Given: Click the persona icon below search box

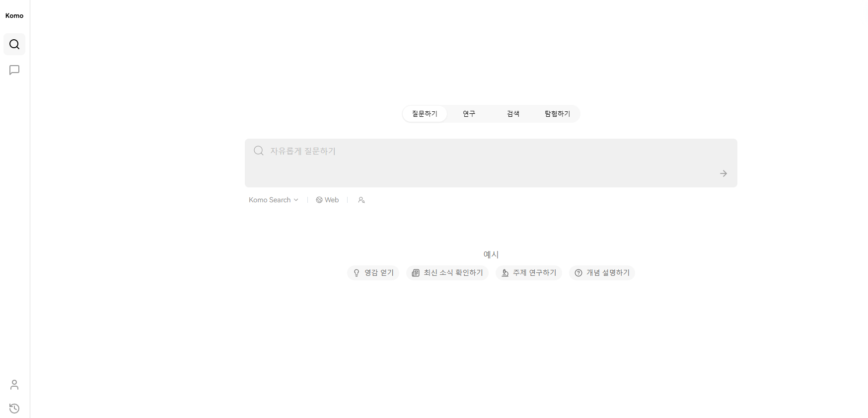Looking at the screenshot, I should click(x=362, y=200).
